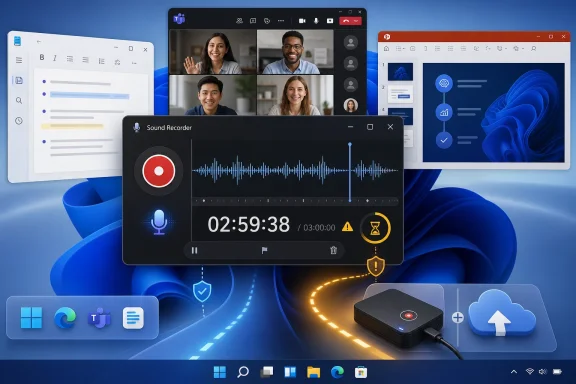Add a flag marker in Sound Recorder

pyautogui.click(x=264, y=251)
